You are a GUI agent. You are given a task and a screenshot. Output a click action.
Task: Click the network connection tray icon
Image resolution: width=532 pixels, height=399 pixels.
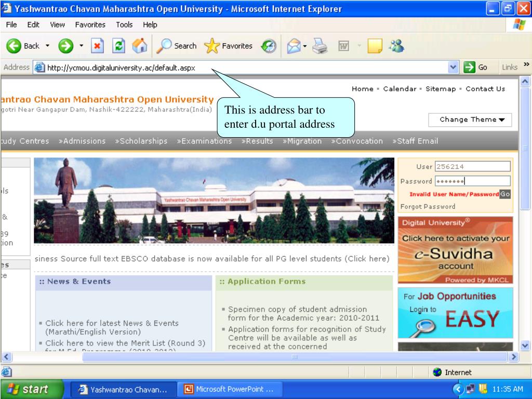[x=471, y=389]
